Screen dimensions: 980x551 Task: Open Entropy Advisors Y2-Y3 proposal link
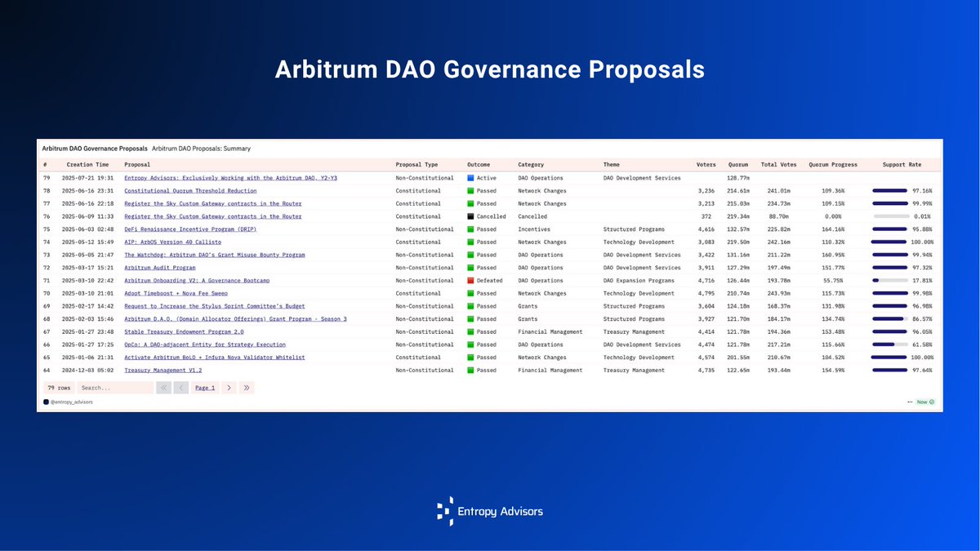230,178
